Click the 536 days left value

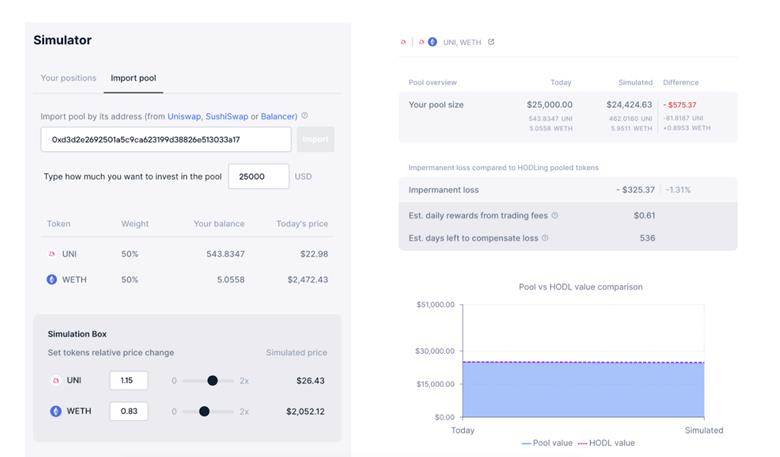click(x=647, y=238)
